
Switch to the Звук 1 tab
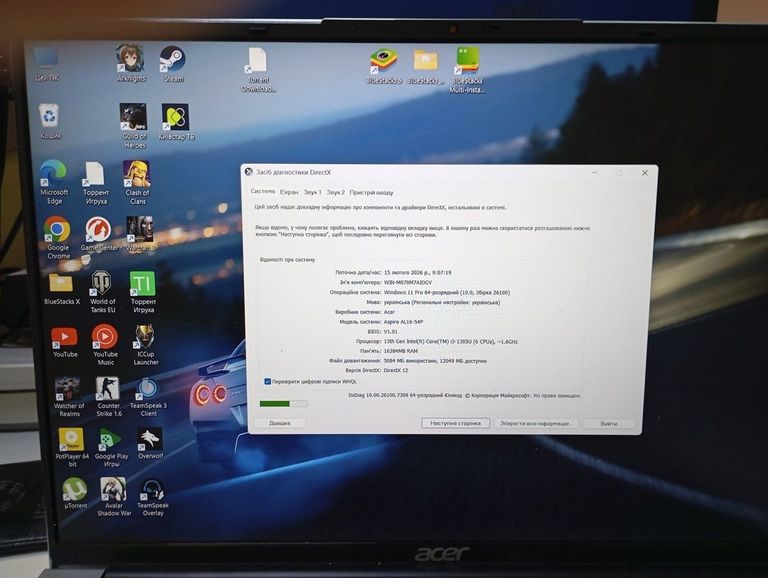[312, 192]
